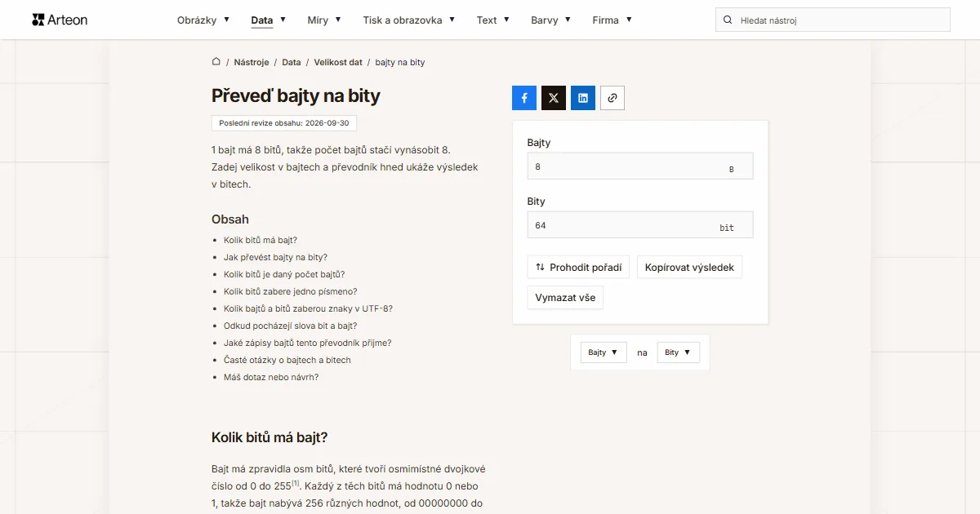Click the Arteon logo
Screen dimensions: 980x514
click(60, 20)
